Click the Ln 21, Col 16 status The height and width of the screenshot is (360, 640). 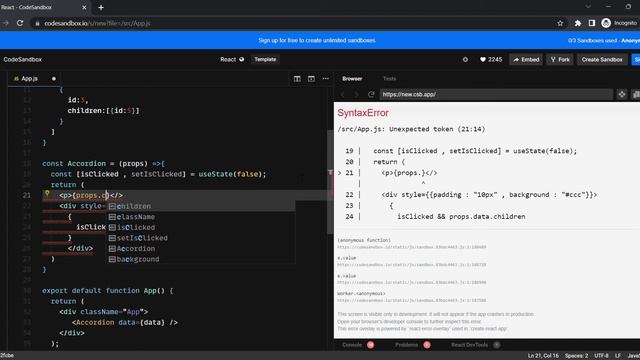(x=543, y=356)
